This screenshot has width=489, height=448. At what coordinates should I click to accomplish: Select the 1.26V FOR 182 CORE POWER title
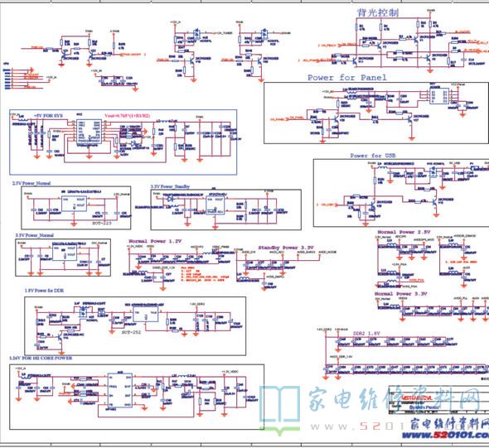(41, 359)
